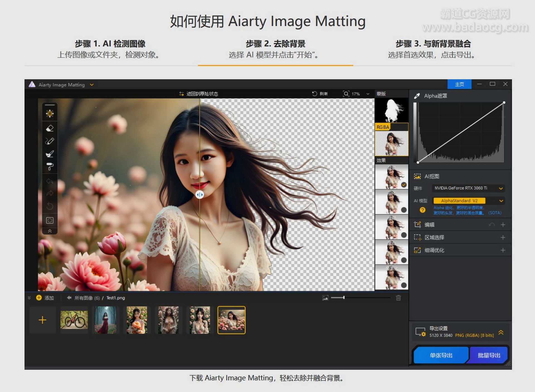Select the highlighted Test1.png thumbnail

pos(231,320)
